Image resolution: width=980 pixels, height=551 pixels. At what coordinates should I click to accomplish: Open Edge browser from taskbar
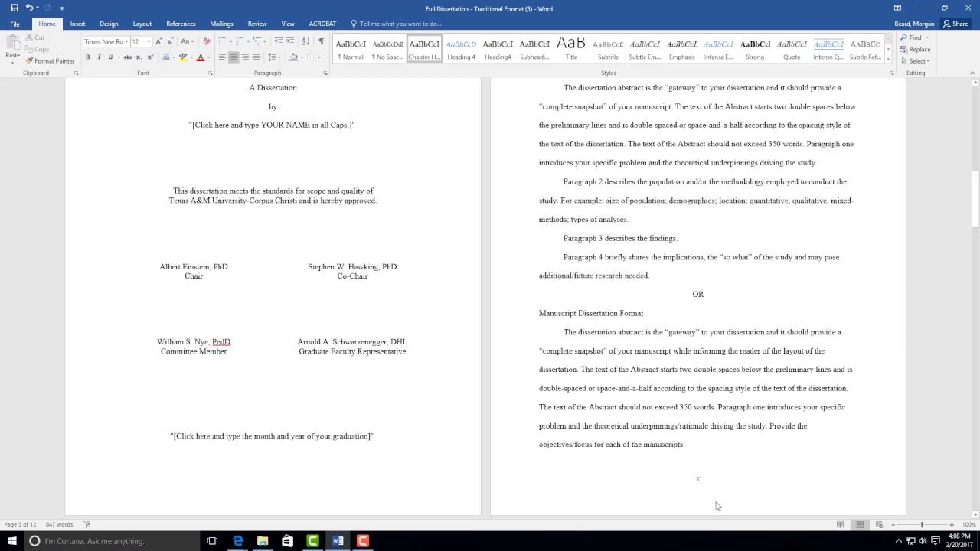(238, 541)
